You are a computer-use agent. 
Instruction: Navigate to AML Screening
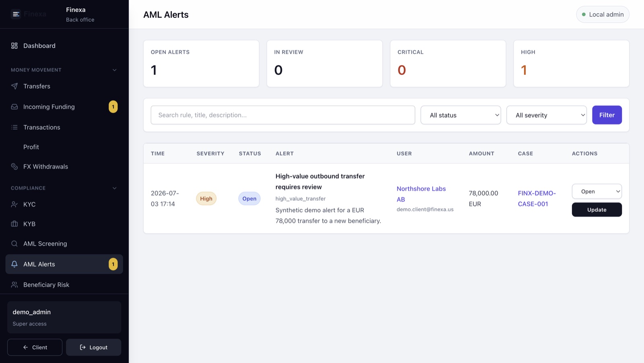coord(64,243)
